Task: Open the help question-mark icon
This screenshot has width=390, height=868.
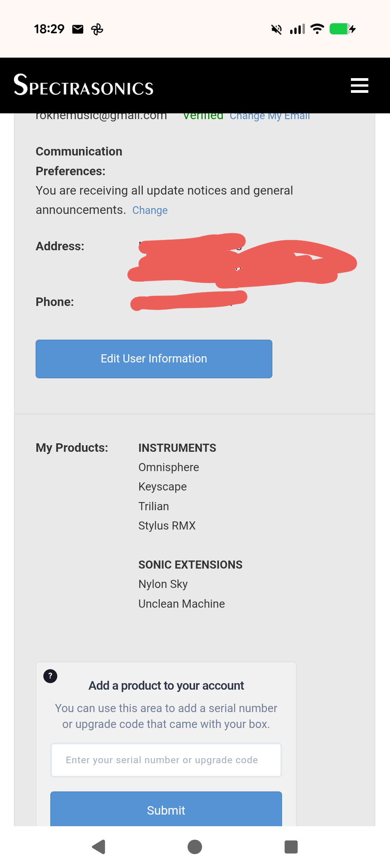Action: click(50, 676)
